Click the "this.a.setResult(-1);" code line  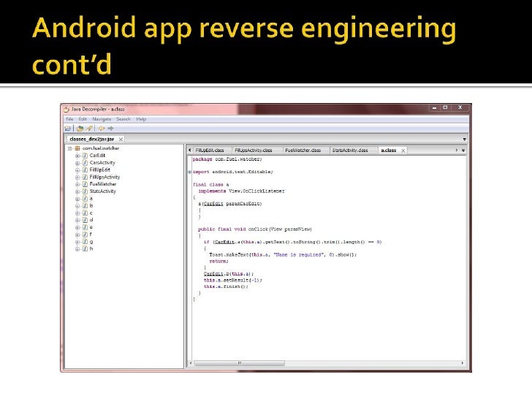tap(232, 281)
